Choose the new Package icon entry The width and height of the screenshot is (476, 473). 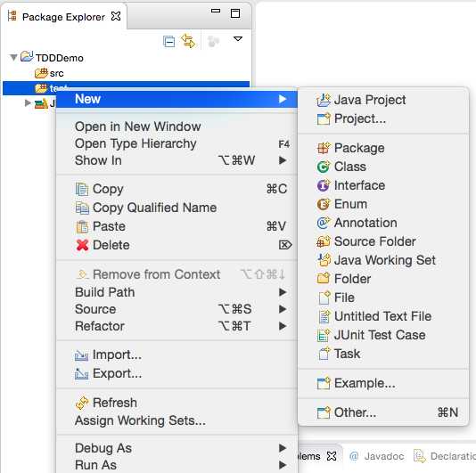tap(324, 148)
